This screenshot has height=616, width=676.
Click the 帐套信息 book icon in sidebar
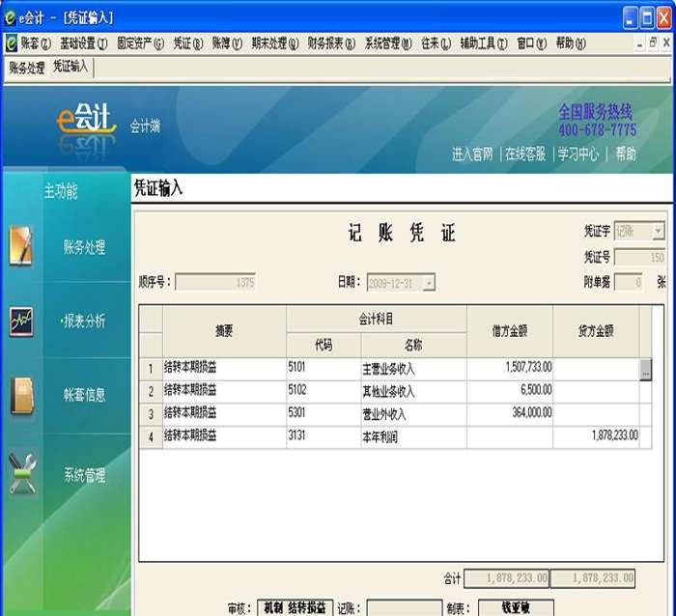pos(22,396)
